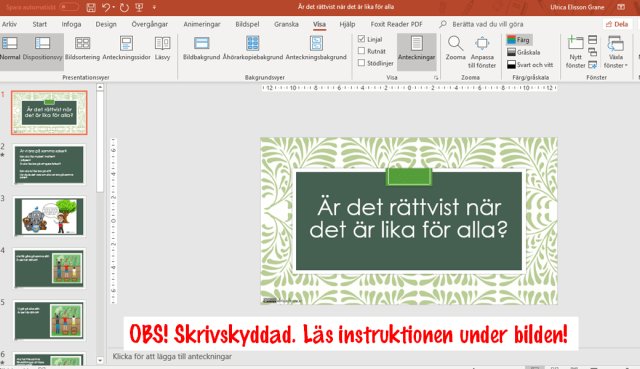Uncheck the Linjal ruler checkbox
Screen dimensions: 640x369
pyautogui.click(x=361, y=39)
